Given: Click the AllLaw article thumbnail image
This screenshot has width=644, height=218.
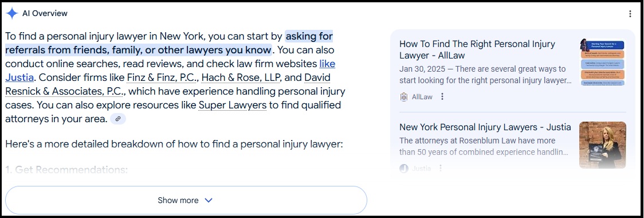Looking at the screenshot, I should [603, 62].
